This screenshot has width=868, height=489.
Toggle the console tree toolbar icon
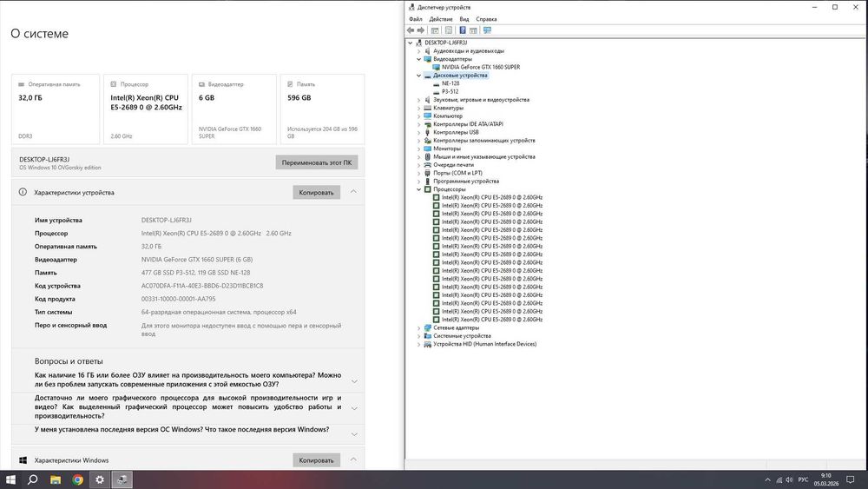(x=435, y=30)
